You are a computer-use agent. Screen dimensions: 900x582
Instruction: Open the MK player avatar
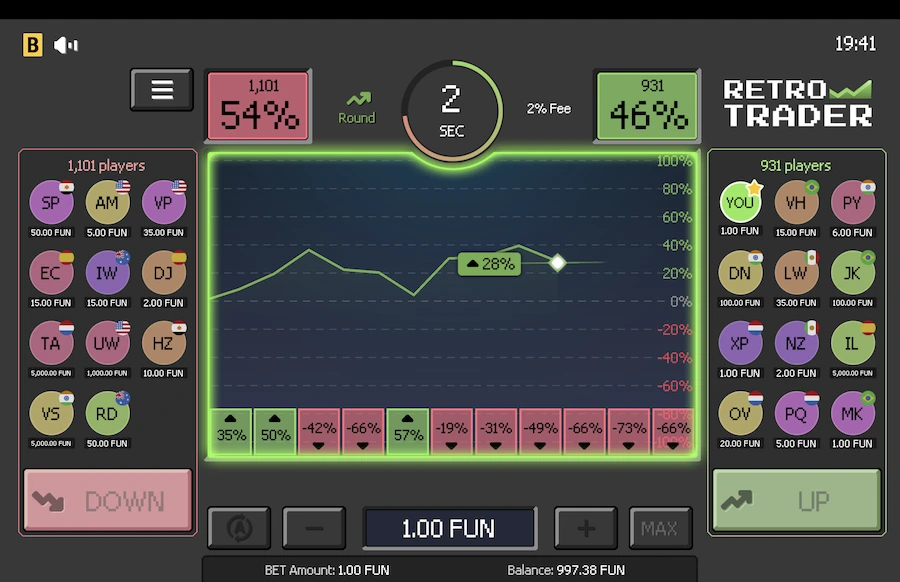click(x=853, y=413)
